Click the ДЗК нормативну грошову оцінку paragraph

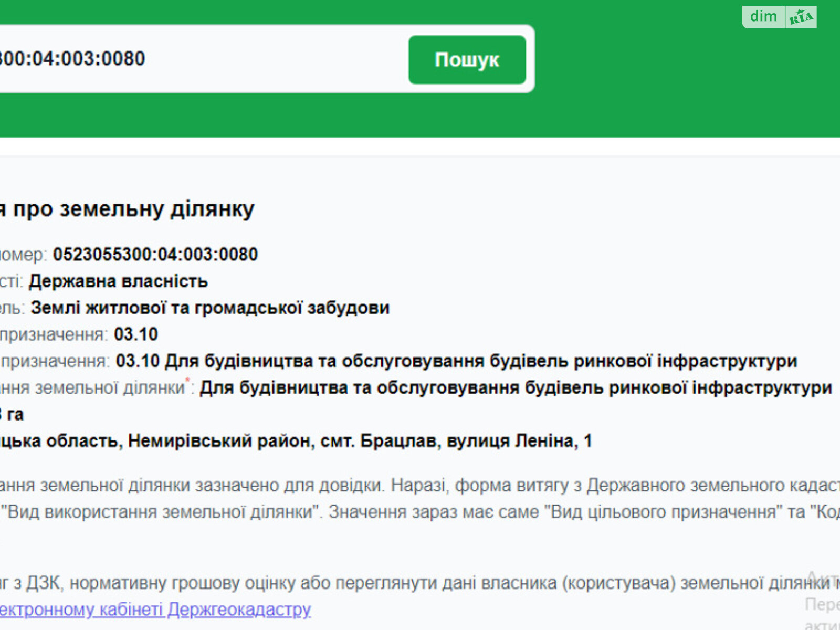(420, 583)
